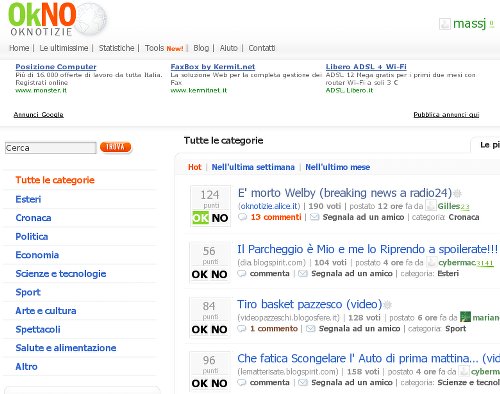Select Politica category in sidebar
Viewport: 500px width, 394px height.
pyautogui.click(x=32, y=236)
